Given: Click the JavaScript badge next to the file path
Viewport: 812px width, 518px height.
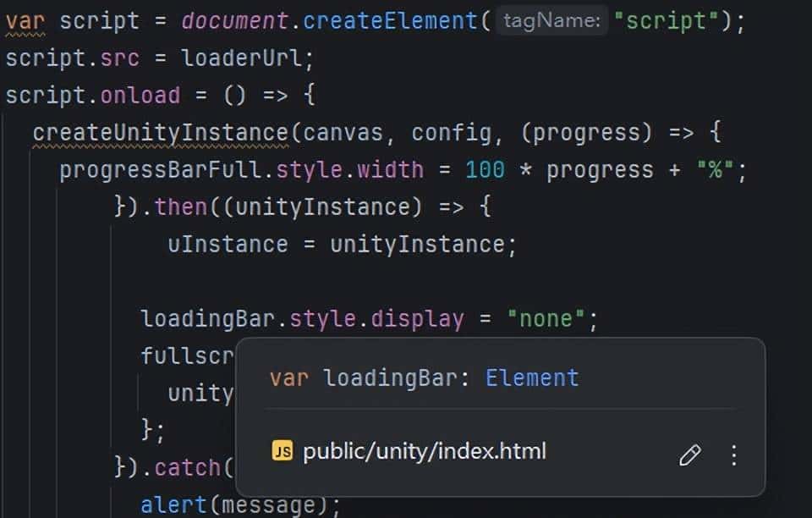Looking at the screenshot, I should click(x=283, y=451).
